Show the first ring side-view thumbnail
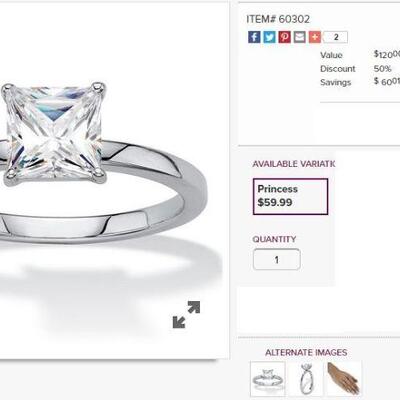The width and height of the screenshot is (400, 400). click(x=268, y=379)
